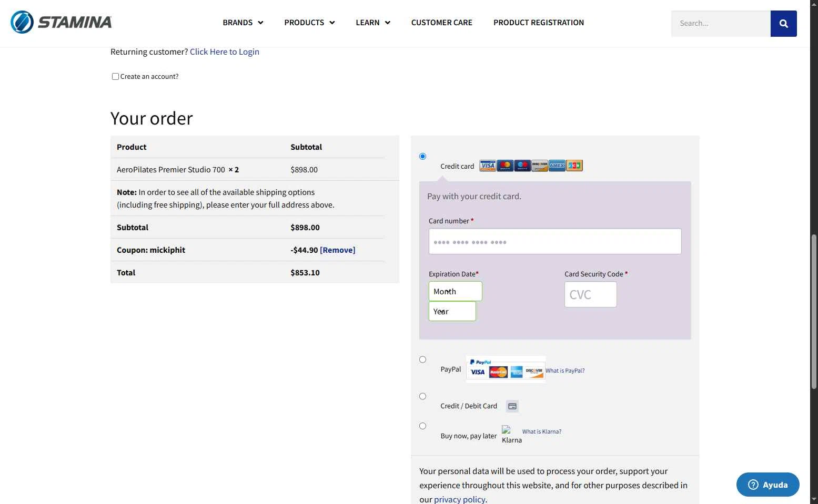Open the What is PayPal link

point(565,371)
